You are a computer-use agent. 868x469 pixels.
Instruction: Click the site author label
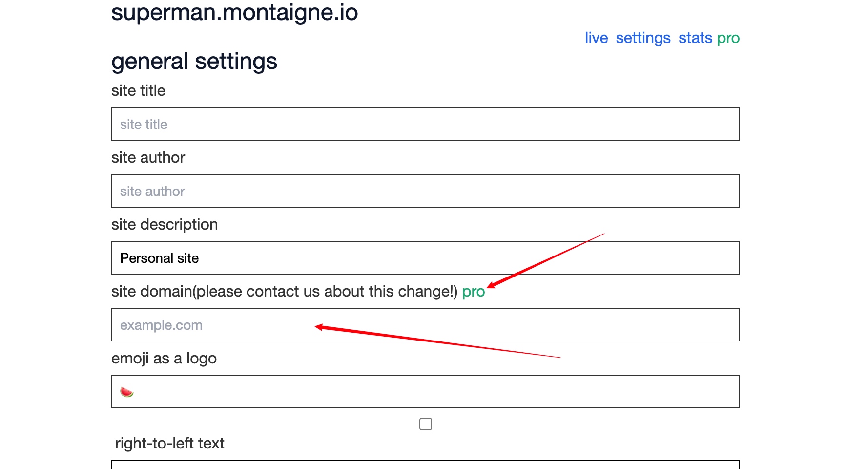point(148,157)
